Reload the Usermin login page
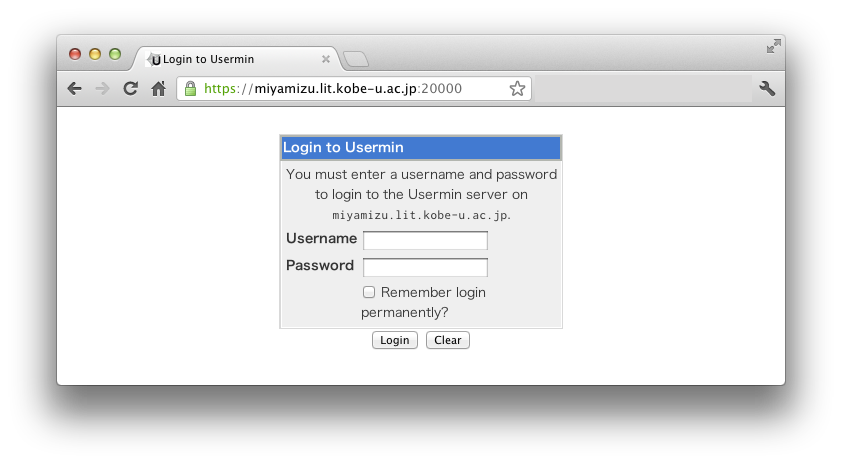Viewport: 842px width, 464px height. pos(130,89)
